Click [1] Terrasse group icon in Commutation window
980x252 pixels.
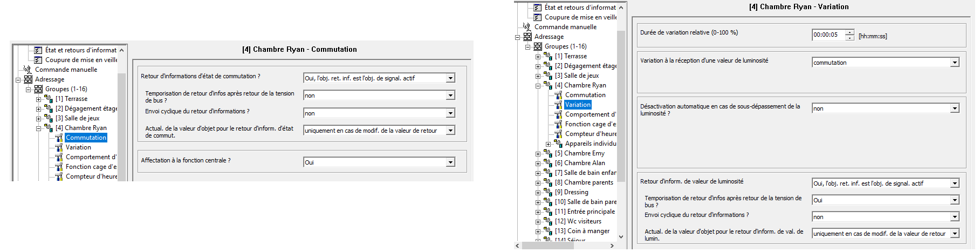(x=49, y=99)
